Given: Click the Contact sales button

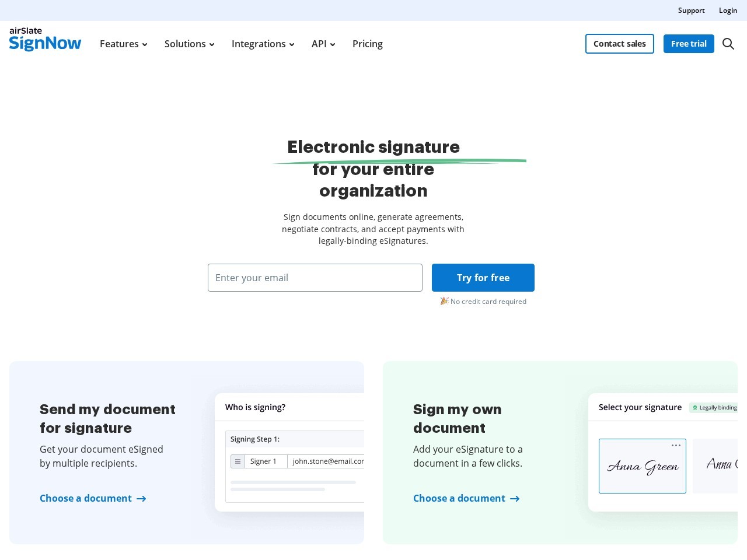Looking at the screenshot, I should [620, 44].
